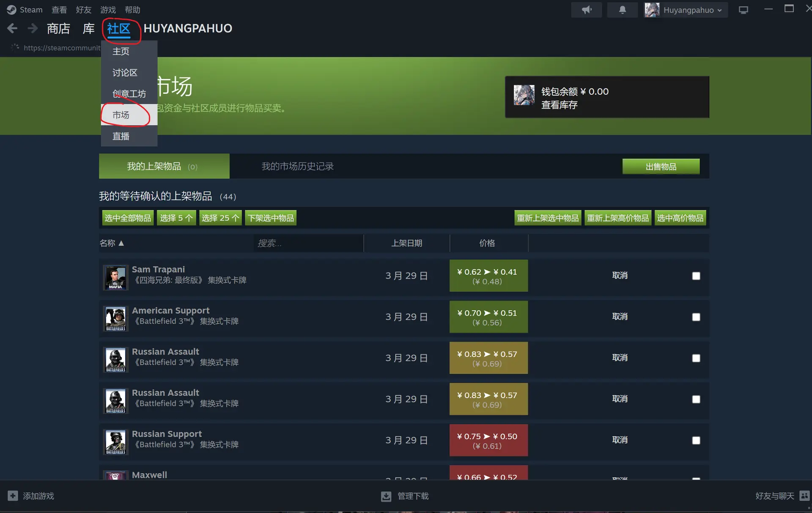Click the 查看库存 link
812x513 pixels.
pos(560,105)
